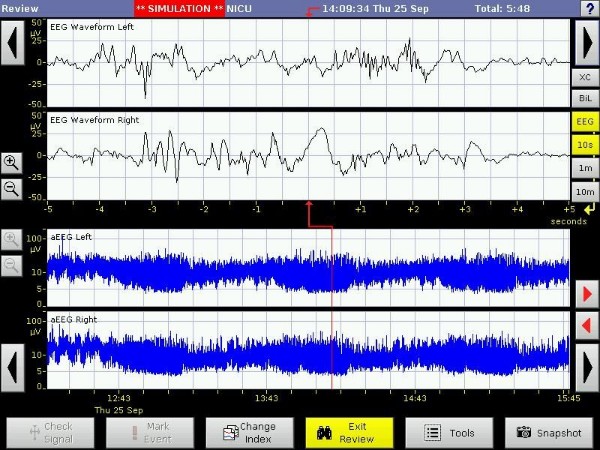Zoom in on aEEG trend (greyed magnifier)

point(11,240)
